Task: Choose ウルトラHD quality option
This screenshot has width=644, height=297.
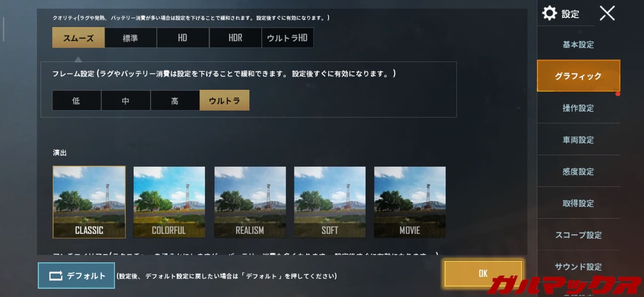Action: pyautogui.click(x=287, y=38)
